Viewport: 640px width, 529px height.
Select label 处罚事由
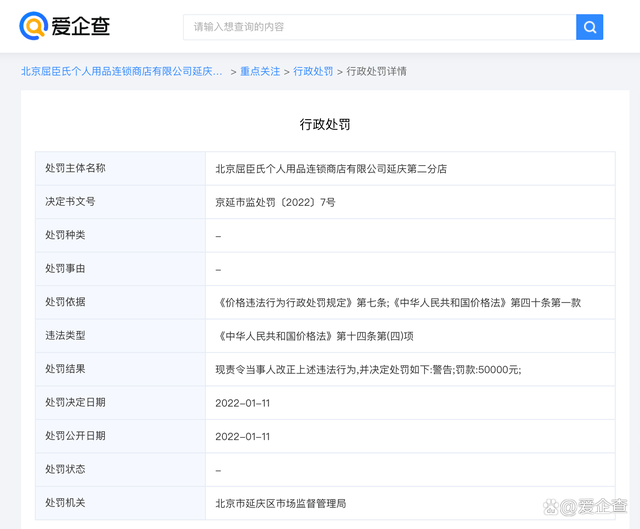65,269
